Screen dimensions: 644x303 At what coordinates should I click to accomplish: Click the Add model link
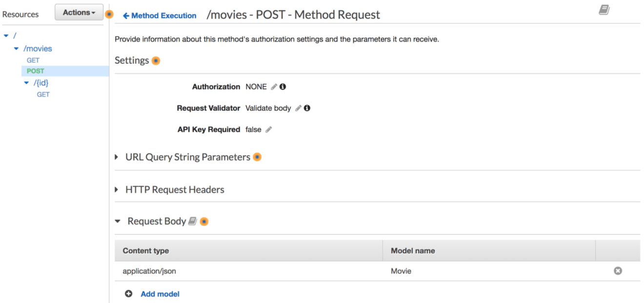(160, 294)
